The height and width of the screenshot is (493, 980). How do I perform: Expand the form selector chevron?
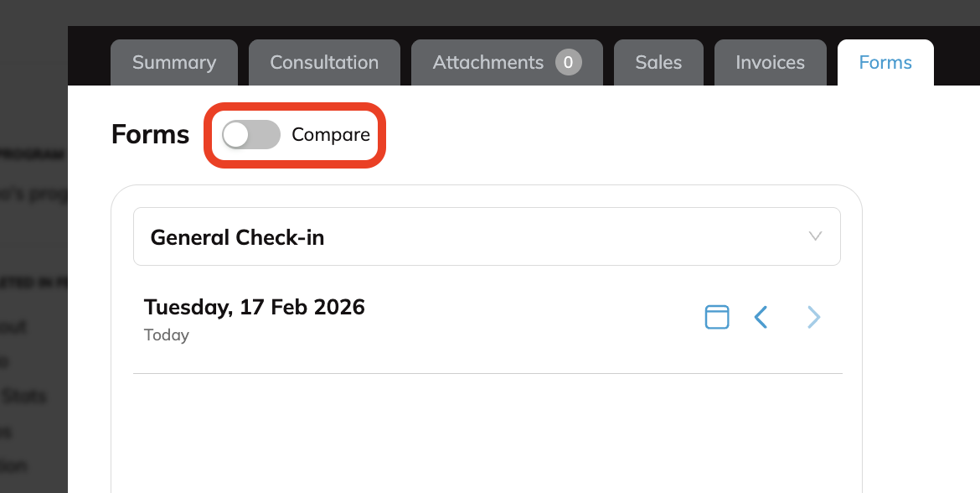(815, 236)
